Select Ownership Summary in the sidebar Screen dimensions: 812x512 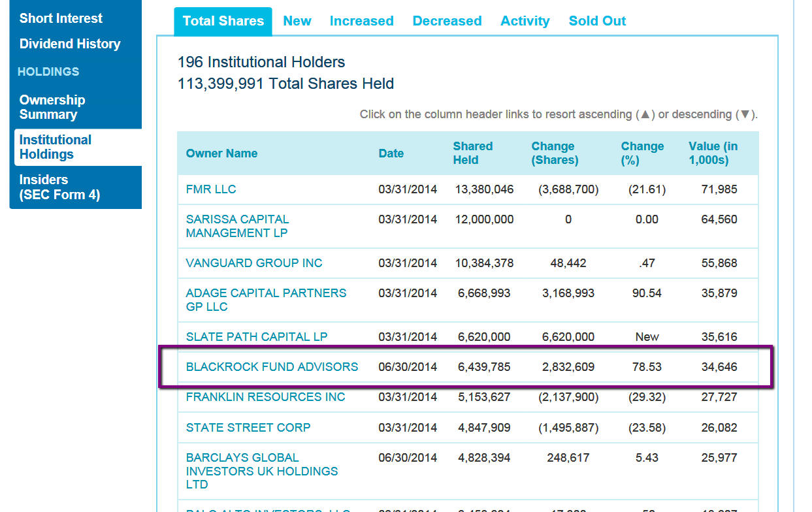tap(52, 107)
